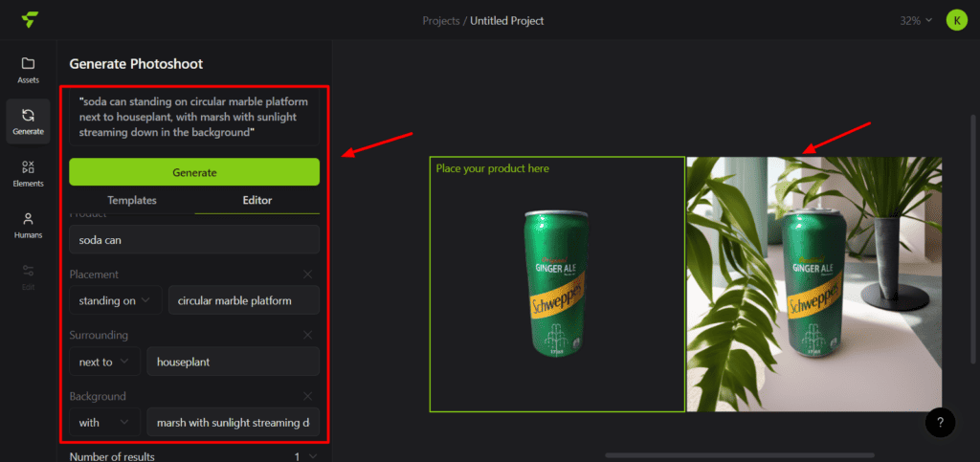Click the user avatar K icon
This screenshot has height=462, width=980.
pyautogui.click(x=956, y=20)
